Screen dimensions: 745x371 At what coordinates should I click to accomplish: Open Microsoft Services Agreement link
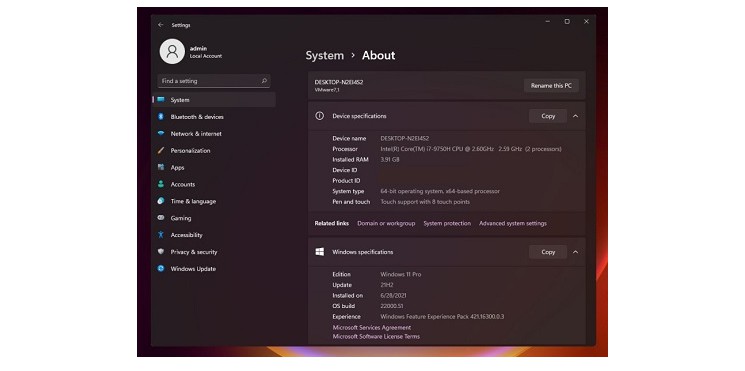(372, 327)
